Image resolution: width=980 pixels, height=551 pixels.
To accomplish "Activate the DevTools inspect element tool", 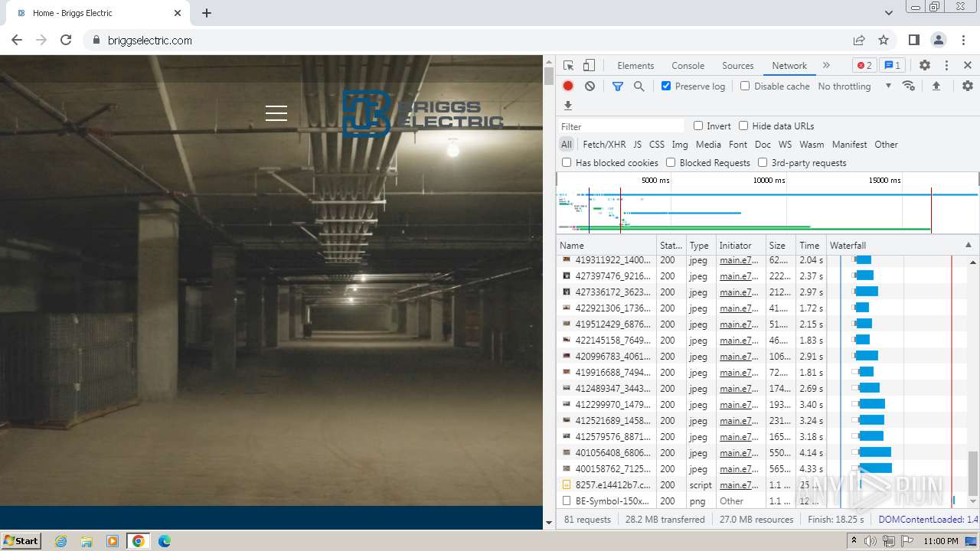I will click(568, 65).
